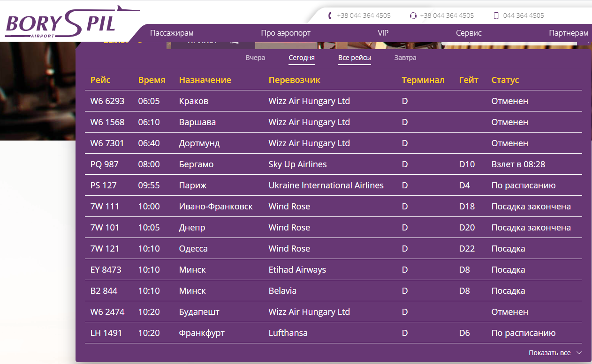Open the 'Про аэропорт' menu

[286, 33]
